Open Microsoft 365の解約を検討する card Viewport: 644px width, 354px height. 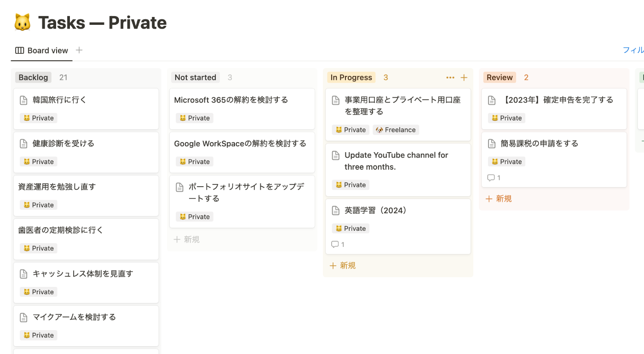tap(242, 109)
